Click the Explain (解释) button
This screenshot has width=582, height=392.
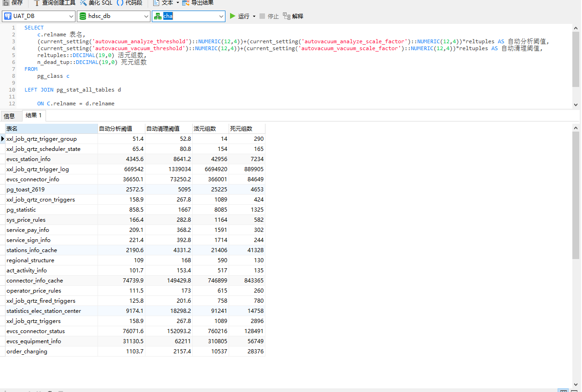pyautogui.click(x=293, y=16)
